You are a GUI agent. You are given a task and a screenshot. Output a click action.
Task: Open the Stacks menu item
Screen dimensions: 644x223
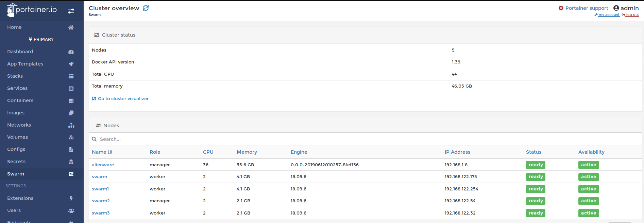[15, 76]
